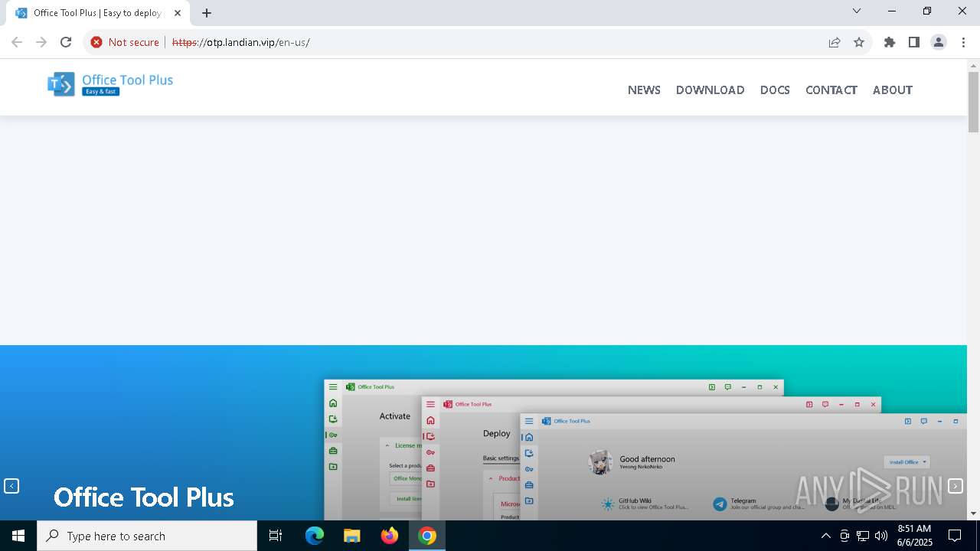Show next carousel slide

955,486
